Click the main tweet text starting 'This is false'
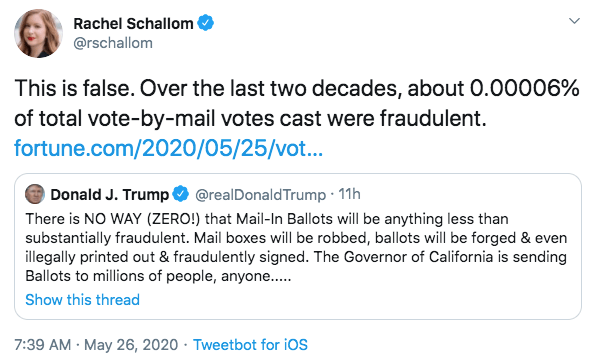The width and height of the screenshot is (597, 361). click(297, 103)
